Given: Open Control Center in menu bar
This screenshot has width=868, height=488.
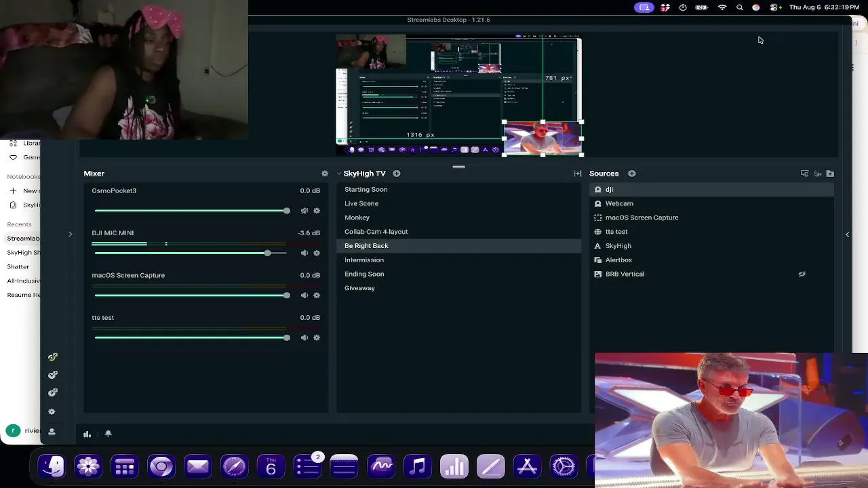Looking at the screenshot, I should [776, 7].
